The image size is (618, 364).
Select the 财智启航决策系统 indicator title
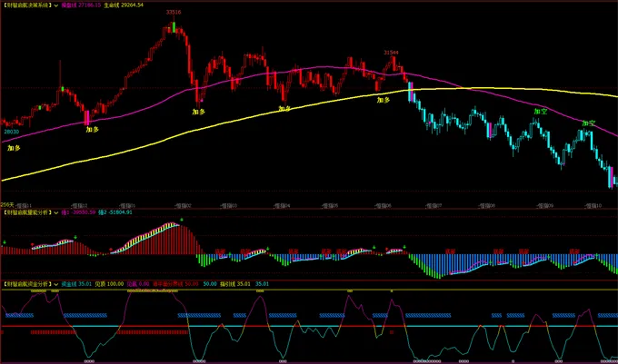click(x=27, y=5)
